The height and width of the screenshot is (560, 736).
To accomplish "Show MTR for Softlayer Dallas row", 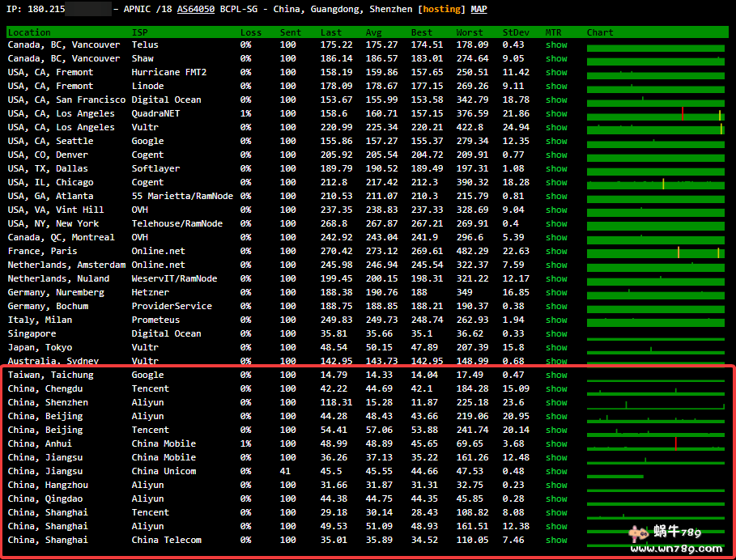I will pyautogui.click(x=556, y=169).
